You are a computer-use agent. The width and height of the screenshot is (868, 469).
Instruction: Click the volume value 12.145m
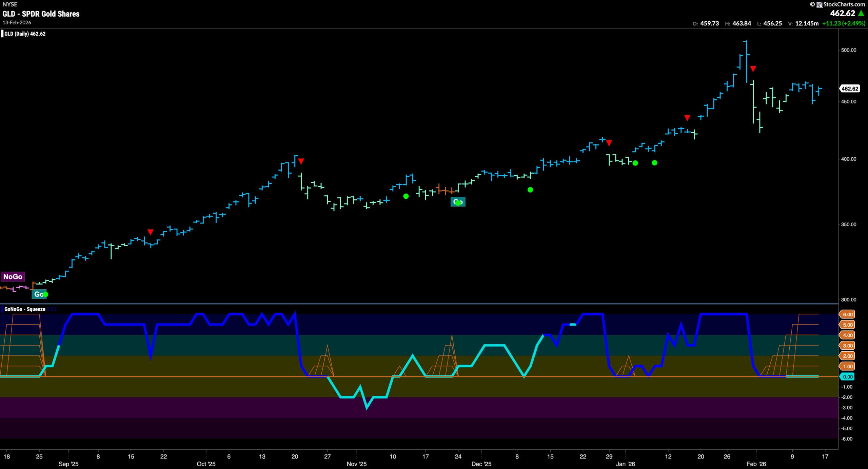(807, 23)
